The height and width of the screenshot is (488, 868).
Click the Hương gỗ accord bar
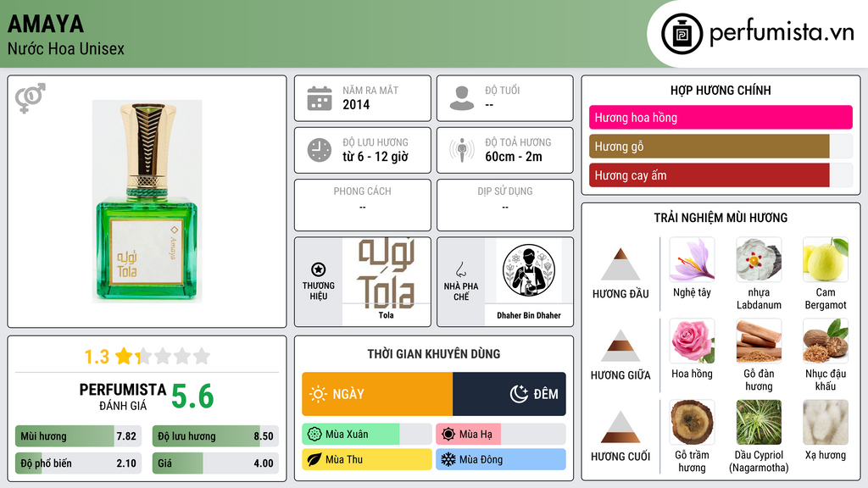tap(721, 146)
